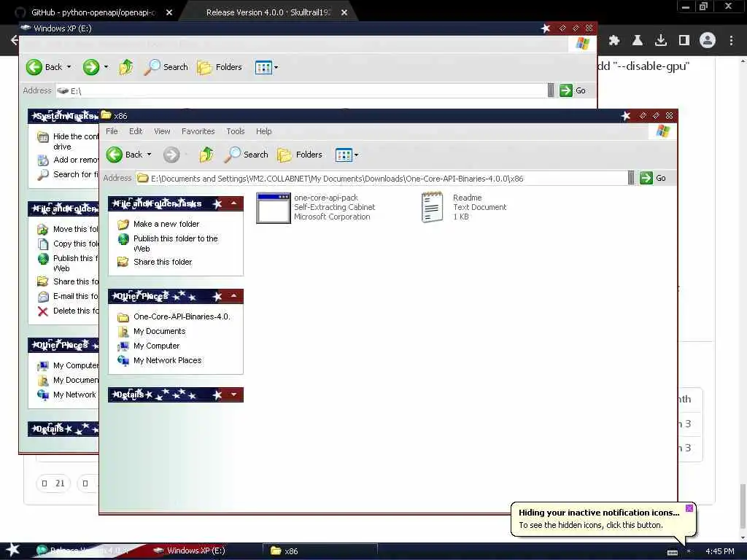Expand the Details panel in x86 window

[234, 394]
